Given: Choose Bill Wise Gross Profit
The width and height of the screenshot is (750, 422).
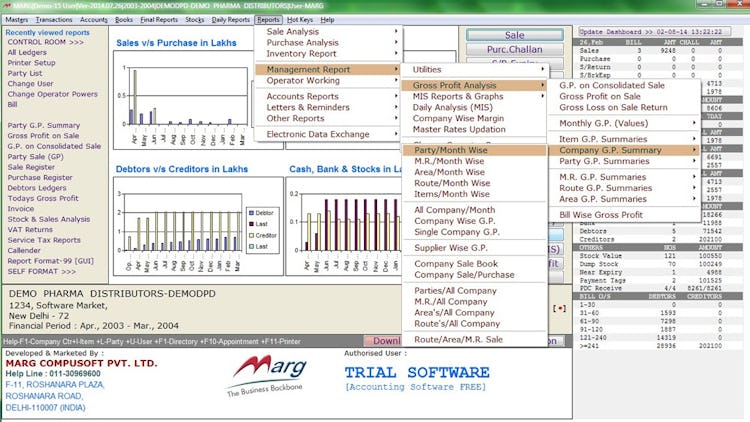Looking at the screenshot, I should [624, 215].
